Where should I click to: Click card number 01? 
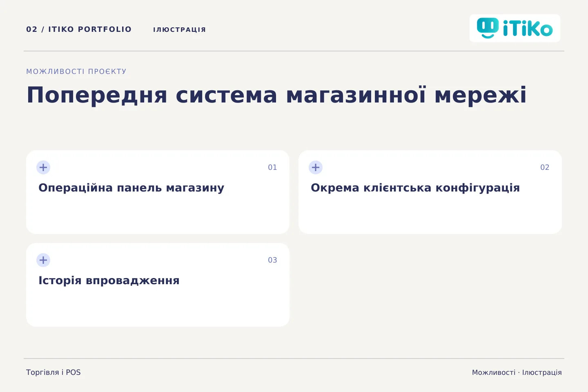click(x=272, y=167)
